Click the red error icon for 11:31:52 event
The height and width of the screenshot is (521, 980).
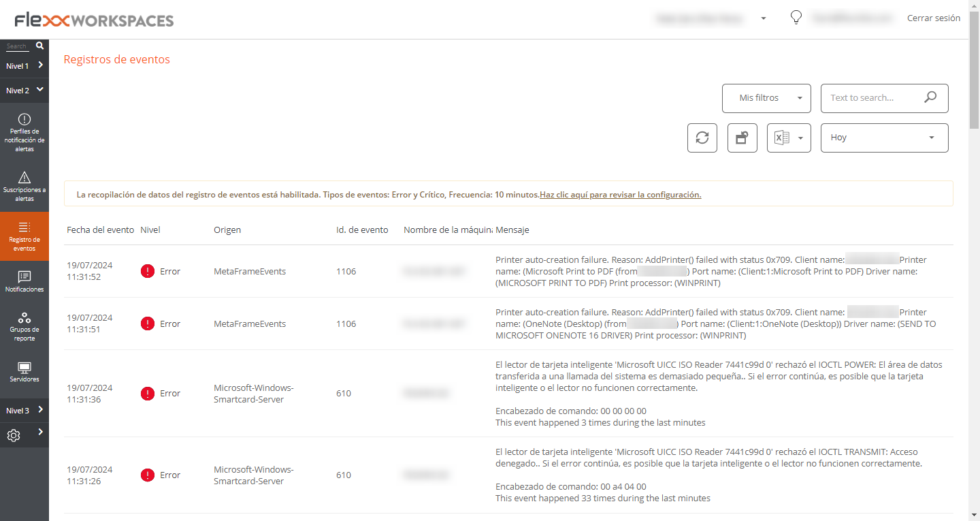pos(148,271)
